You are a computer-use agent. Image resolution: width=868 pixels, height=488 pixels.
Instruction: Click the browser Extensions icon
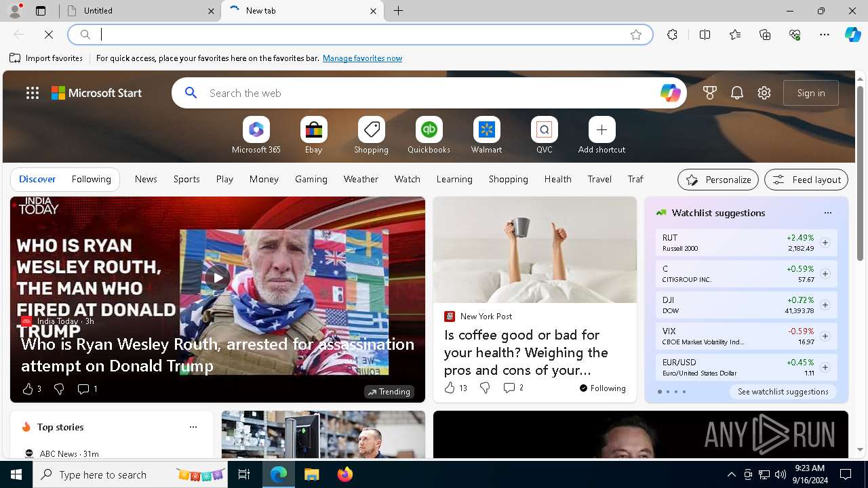pyautogui.click(x=672, y=35)
